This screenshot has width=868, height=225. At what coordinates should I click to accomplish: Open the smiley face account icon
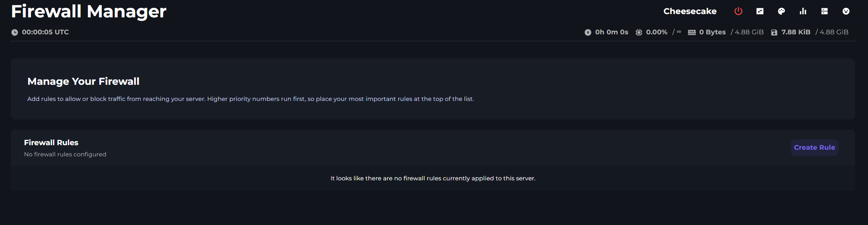pos(846,11)
